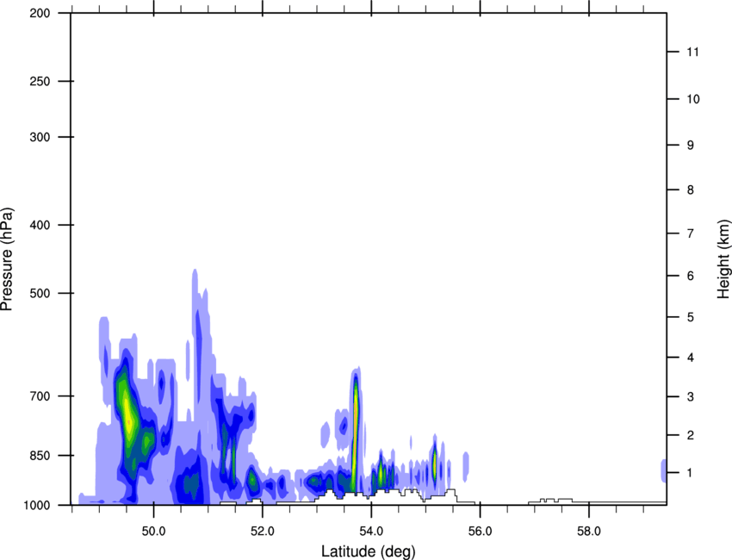Click pressure tick label 1000
732x560 pixels.
click(x=37, y=505)
